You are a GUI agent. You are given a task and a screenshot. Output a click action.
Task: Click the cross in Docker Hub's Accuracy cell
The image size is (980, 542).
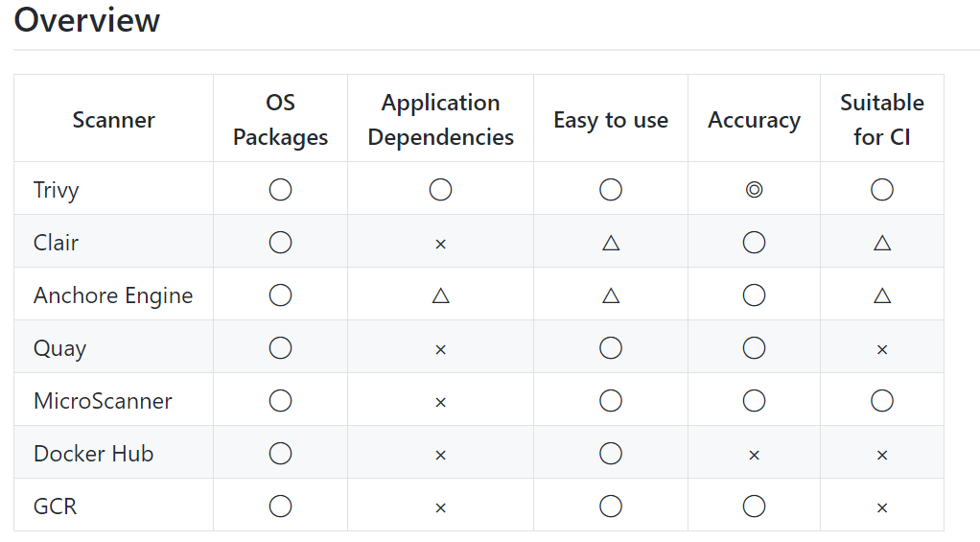point(754,455)
